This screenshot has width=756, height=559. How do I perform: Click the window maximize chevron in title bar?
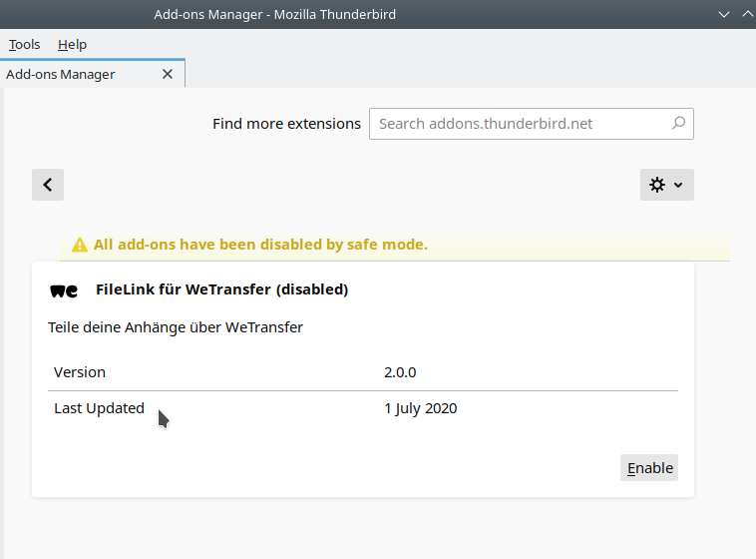coord(747,15)
